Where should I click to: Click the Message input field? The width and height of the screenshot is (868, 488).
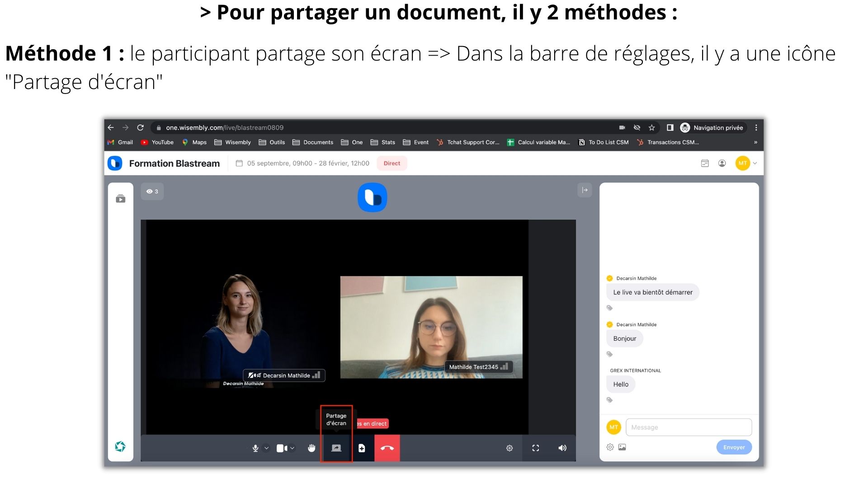(688, 427)
